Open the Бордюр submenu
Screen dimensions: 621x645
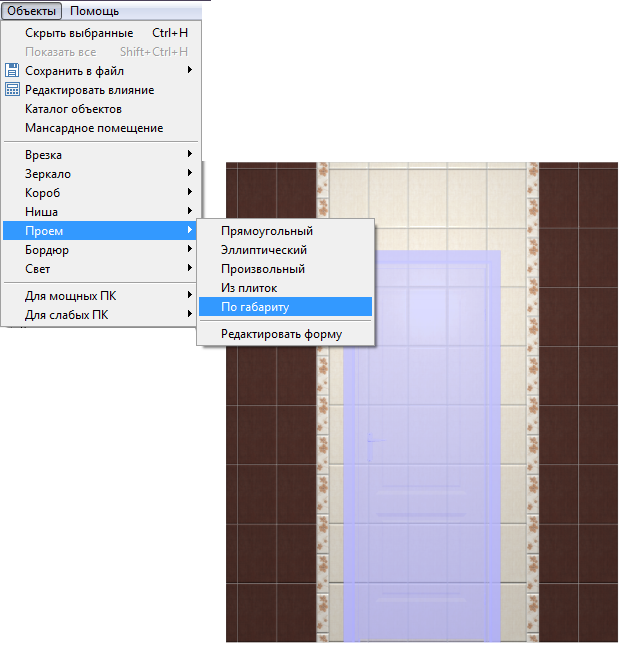(101, 250)
